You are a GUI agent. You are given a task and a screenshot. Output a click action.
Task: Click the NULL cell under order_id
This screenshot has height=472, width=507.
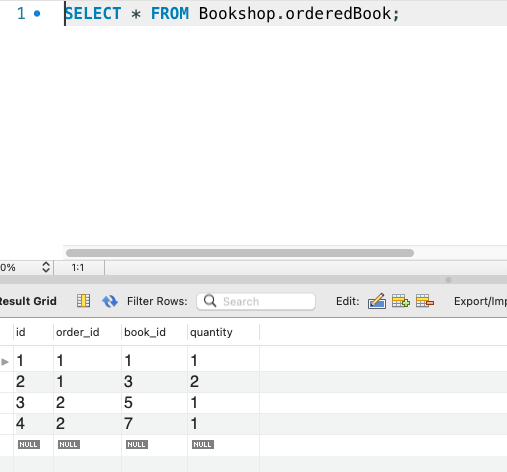[x=87, y=445]
